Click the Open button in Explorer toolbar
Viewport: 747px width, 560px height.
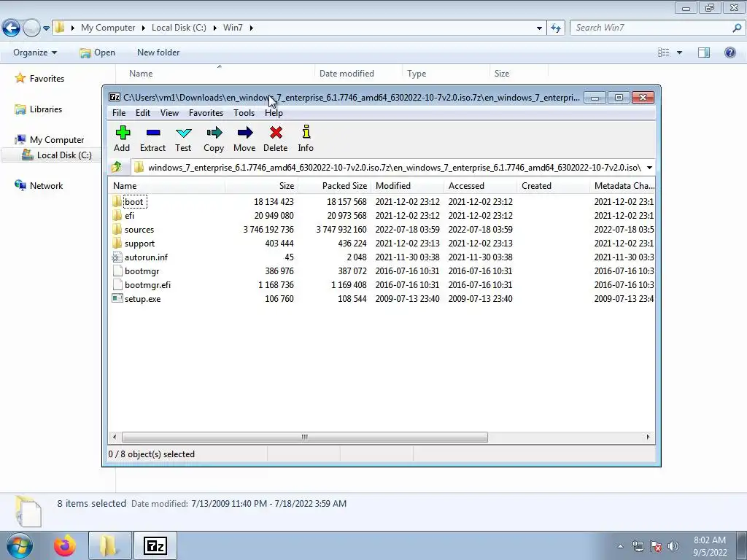[98, 52]
